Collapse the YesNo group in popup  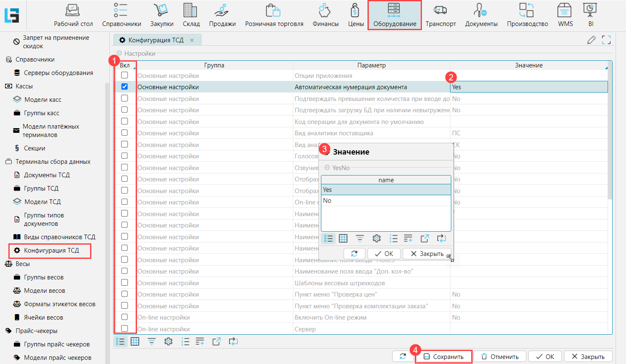[x=327, y=168]
